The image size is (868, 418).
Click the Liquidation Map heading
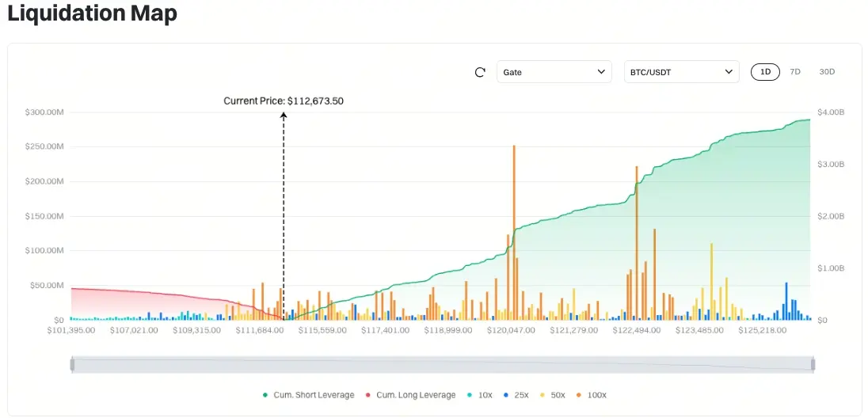(92, 13)
